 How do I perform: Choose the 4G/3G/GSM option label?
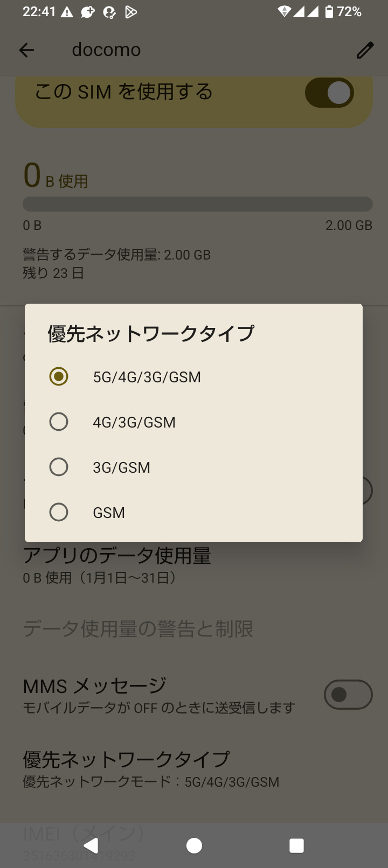click(134, 422)
